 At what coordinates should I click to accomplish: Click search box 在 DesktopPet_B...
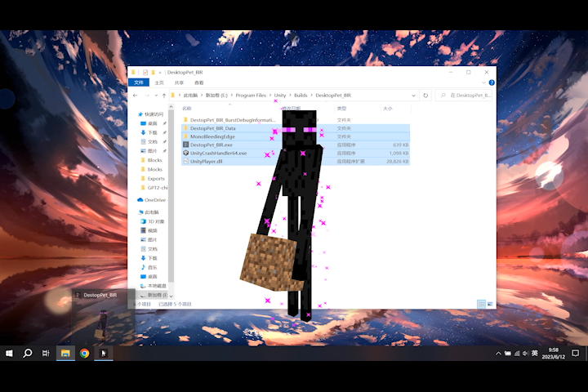coord(464,96)
